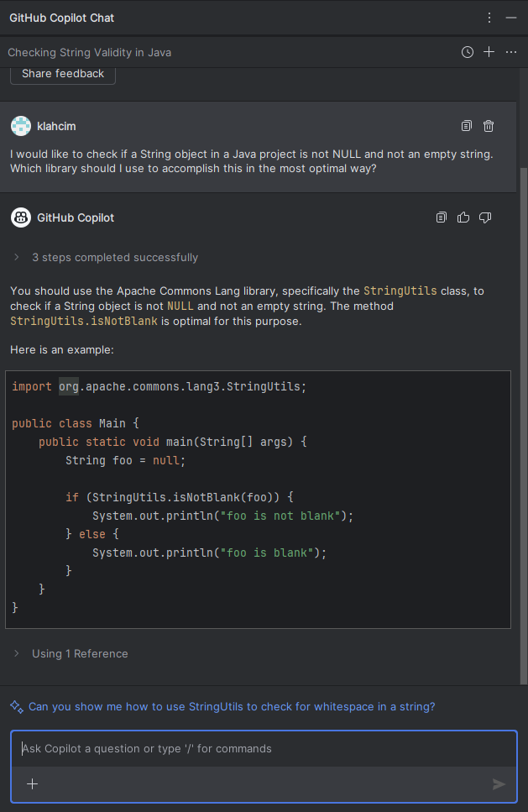
Task: Click the Share feedback button
Action: (x=63, y=74)
